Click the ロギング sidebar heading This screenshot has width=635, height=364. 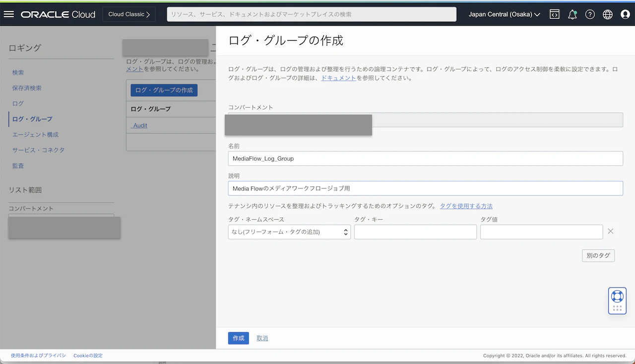[25, 48]
